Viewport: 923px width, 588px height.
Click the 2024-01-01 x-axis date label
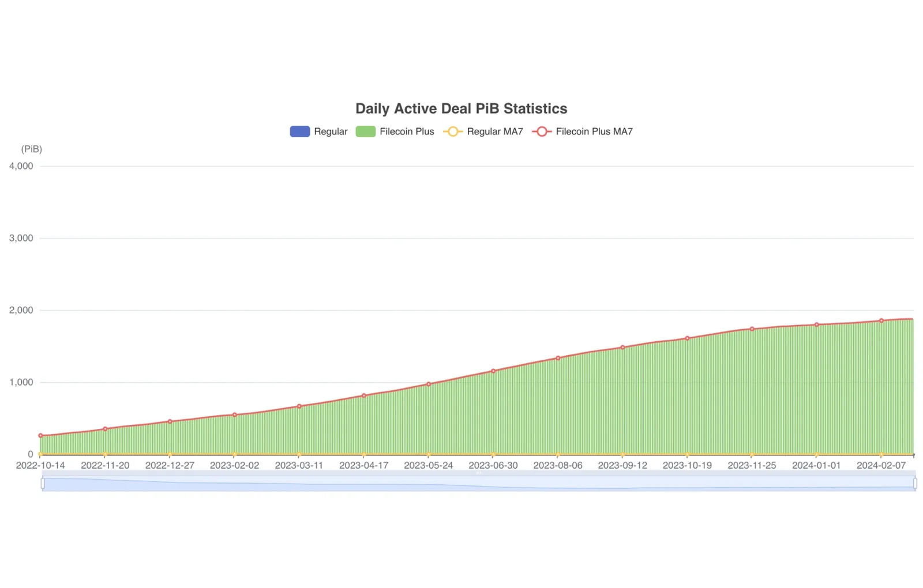click(x=816, y=465)
